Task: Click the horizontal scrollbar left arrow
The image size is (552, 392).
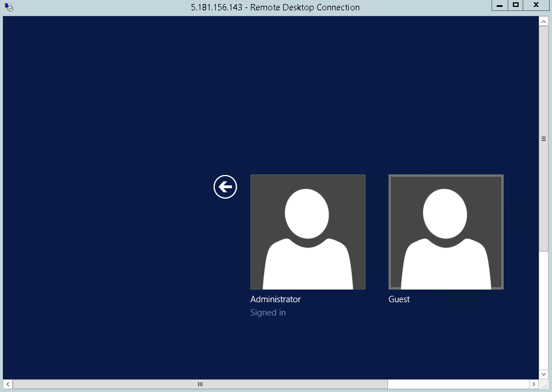Action: (7, 384)
